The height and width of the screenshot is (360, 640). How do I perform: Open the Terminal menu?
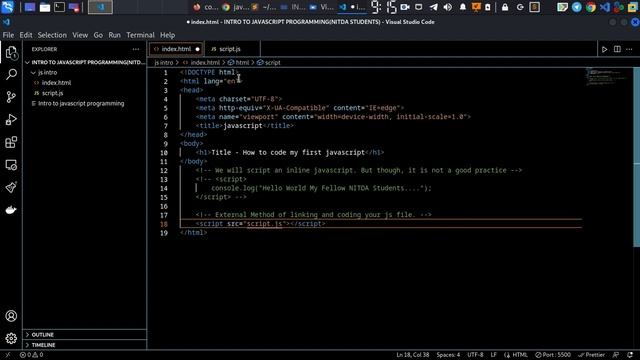pyautogui.click(x=140, y=35)
